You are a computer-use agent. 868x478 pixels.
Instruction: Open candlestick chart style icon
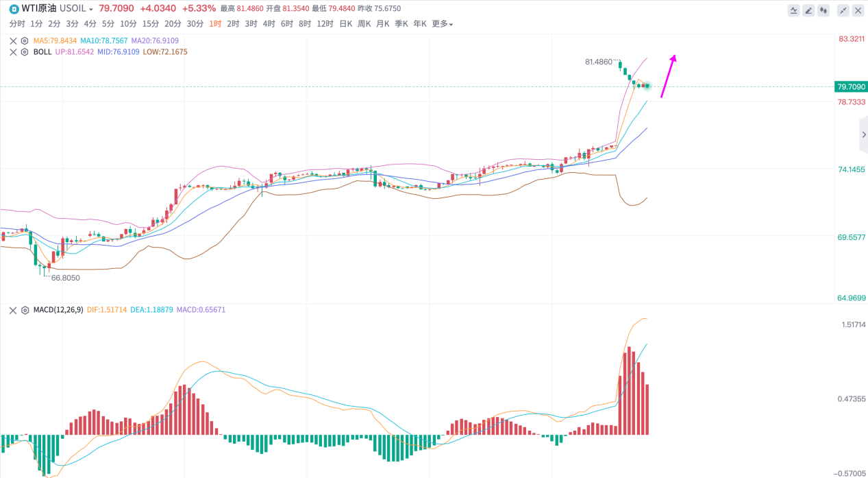tap(823, 10)
